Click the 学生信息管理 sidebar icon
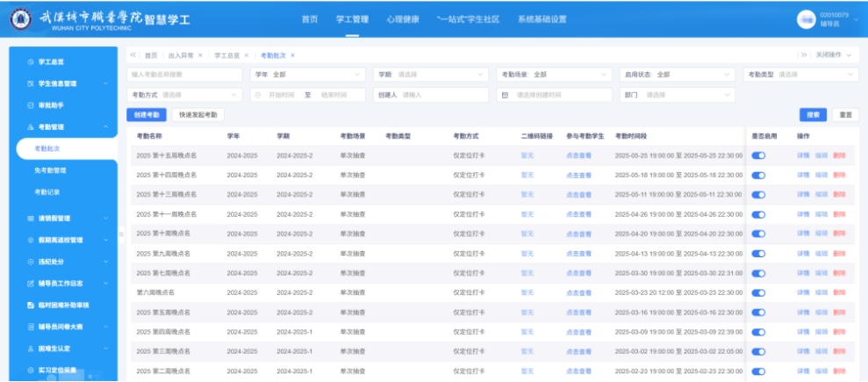 coord(31,84)
